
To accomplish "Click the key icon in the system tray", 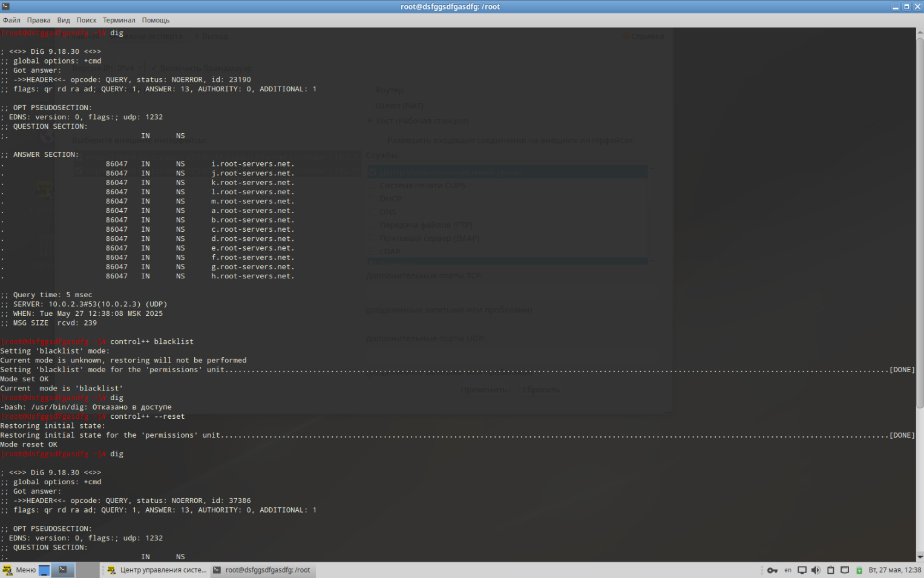I will coord(772,570).
